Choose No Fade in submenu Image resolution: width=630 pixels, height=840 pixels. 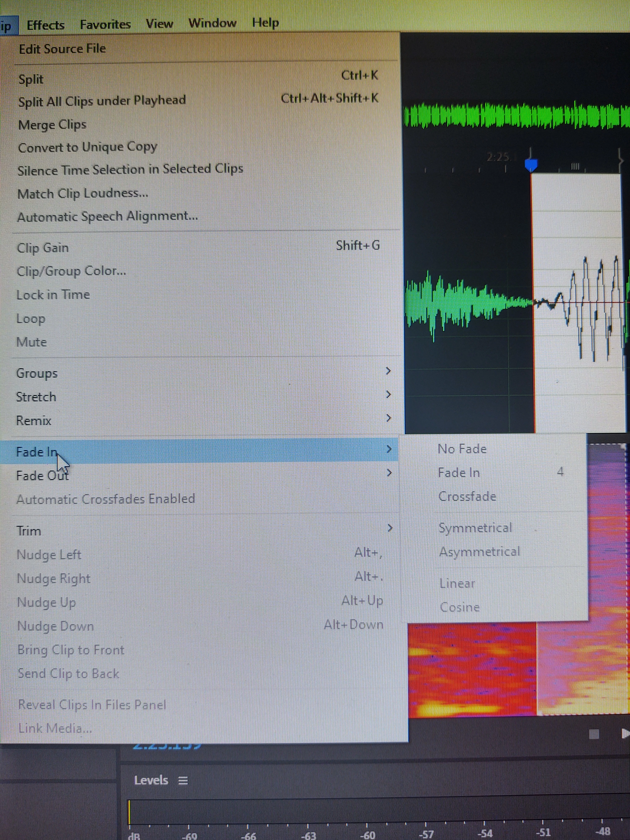click(462, 449)
